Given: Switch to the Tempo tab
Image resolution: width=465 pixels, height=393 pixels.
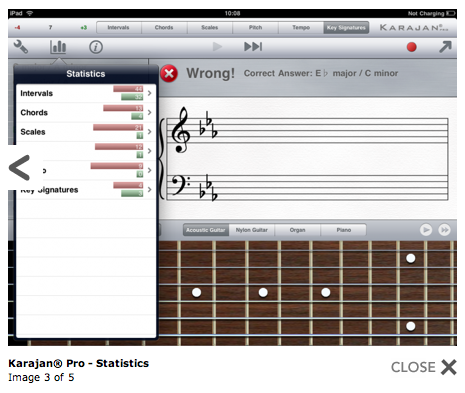Looking at the screenshot, I should point(301,28).
